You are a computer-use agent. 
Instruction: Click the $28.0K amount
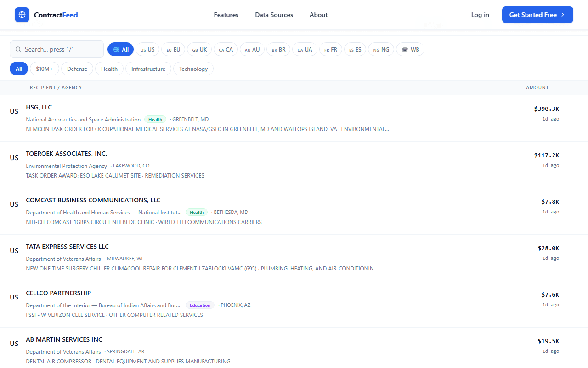tap(548, 248)
